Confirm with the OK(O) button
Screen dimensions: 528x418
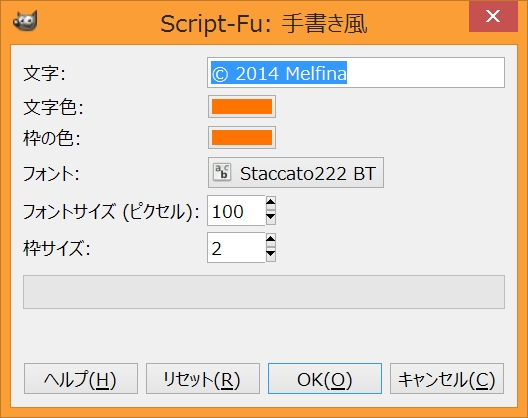[325, 379]
